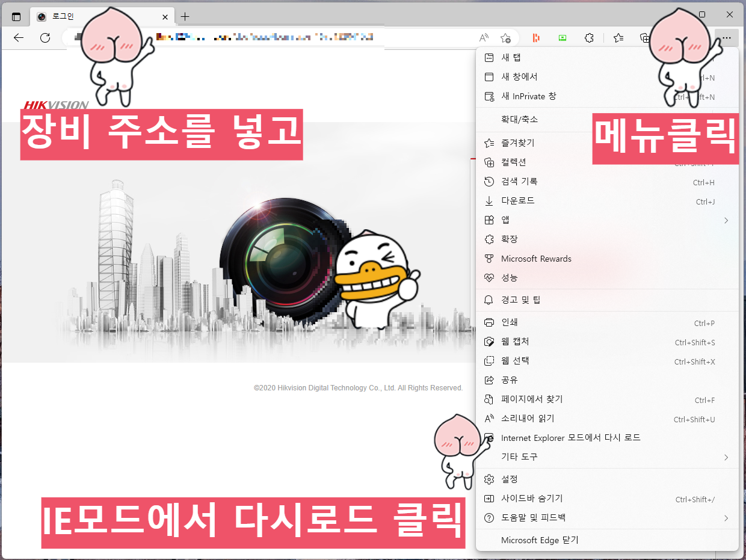Viewport: 746px width, 560px height.
Task: Open Microsoft Rewards menu entry
Action: click(607, 259)
